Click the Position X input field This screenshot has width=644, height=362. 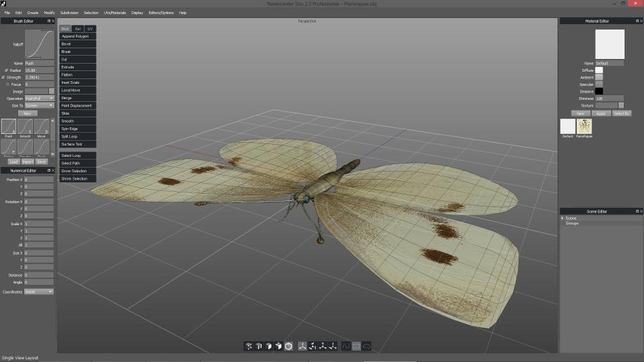(x=39, y=180)
